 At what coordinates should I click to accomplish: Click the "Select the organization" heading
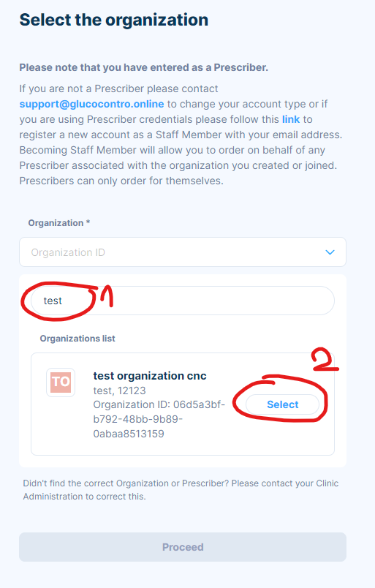pyautogui.click(x=113, y=20)
